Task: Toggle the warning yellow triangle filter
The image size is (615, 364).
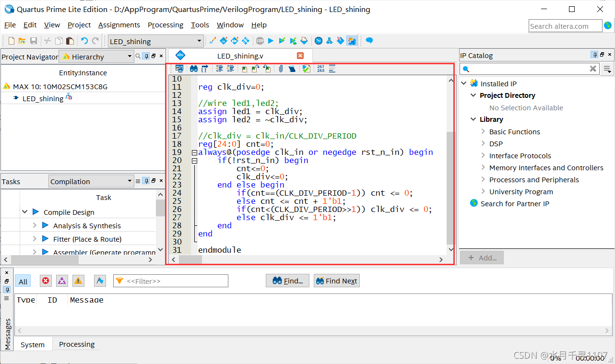Action: click(x=78, y=281)
